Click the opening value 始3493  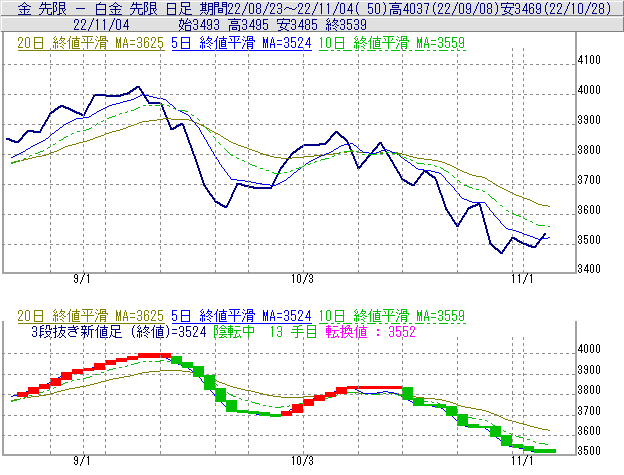199,25
